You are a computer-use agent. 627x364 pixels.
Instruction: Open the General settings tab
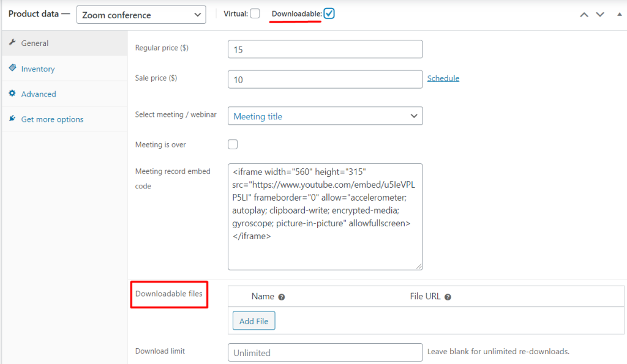[x=35, y=43]
